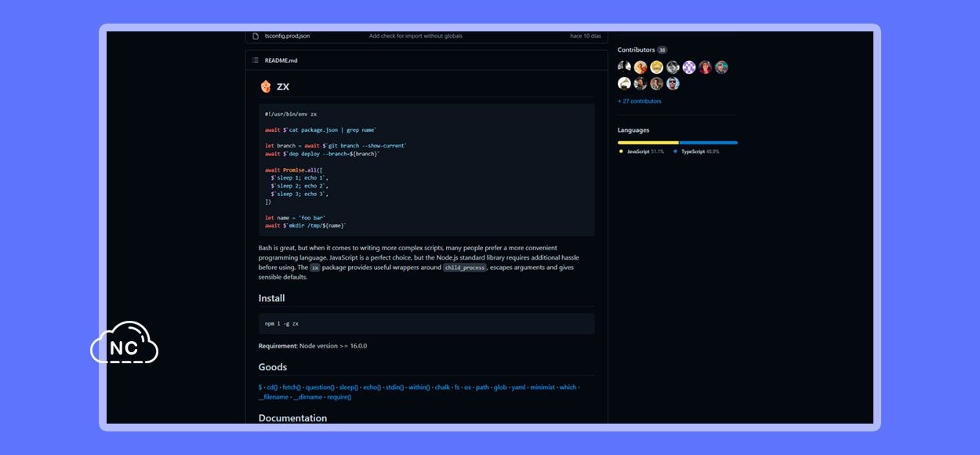Select the JavaScript 51.1% language link
The image size is (980, 455).
(645, 151)
